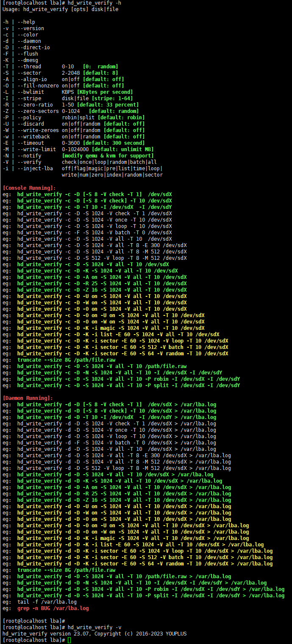Click the 'Usage: hd_write_verify [opts] disk|file' line
The width and height of the screenshot is (292, 644).
(60, 9)
